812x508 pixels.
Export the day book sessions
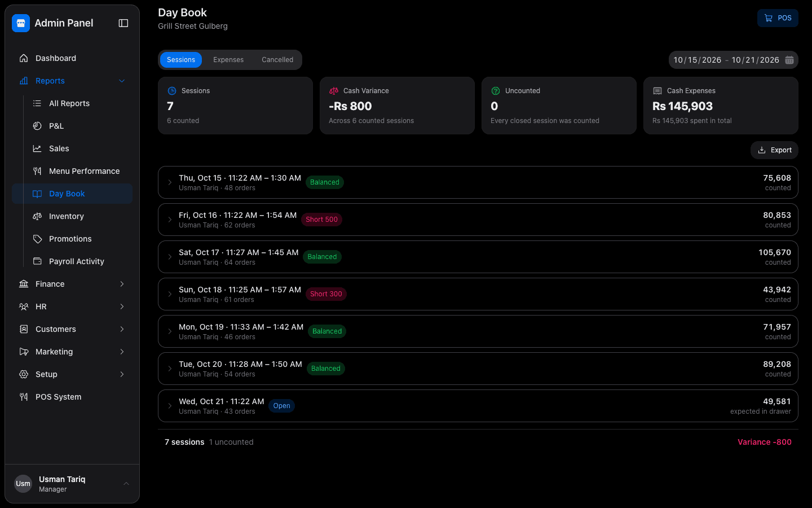tap(774, 150)
